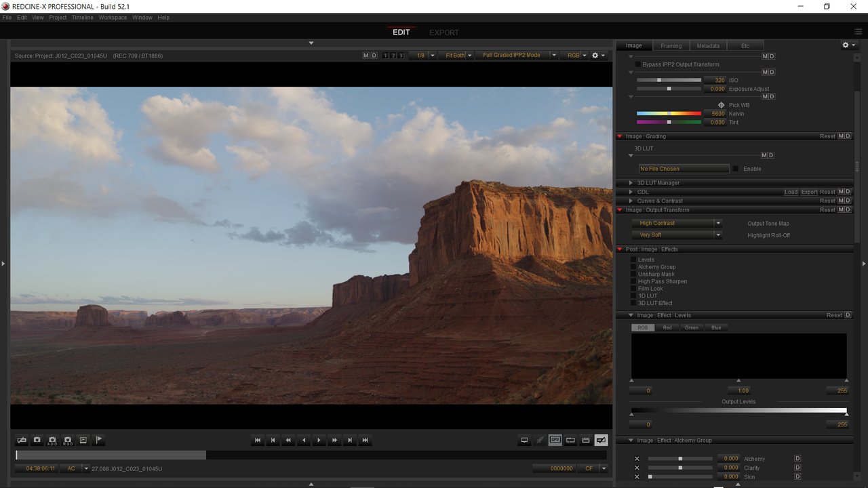Click the No File Chosen LUT field
The width and height of the screenshot is (868, 488).
[684, 169]
